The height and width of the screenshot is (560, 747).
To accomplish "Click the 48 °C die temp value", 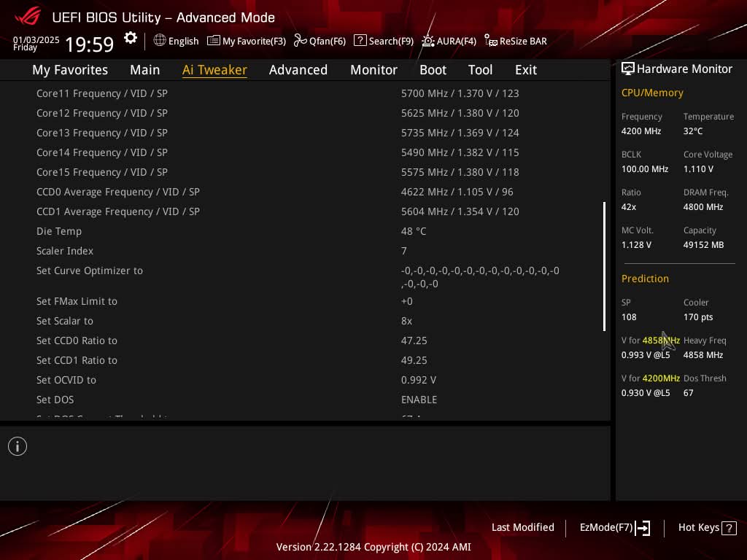I will coord(414,231).
